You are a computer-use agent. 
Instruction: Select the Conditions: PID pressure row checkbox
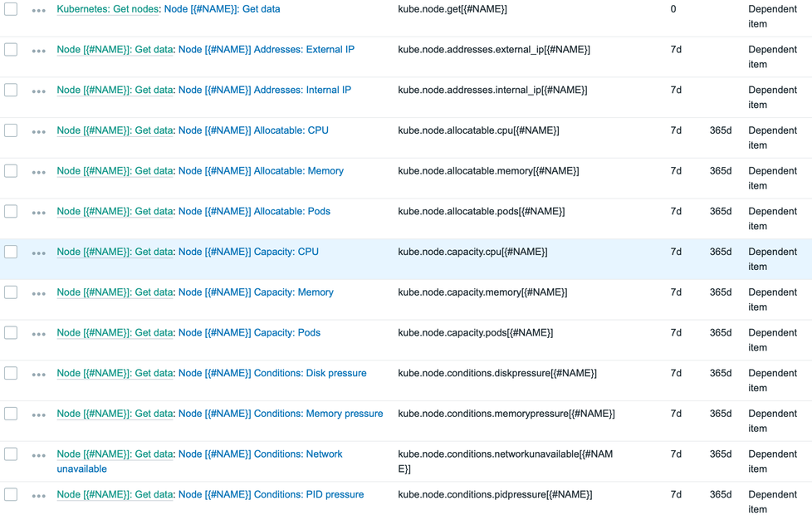coord(11,494)
